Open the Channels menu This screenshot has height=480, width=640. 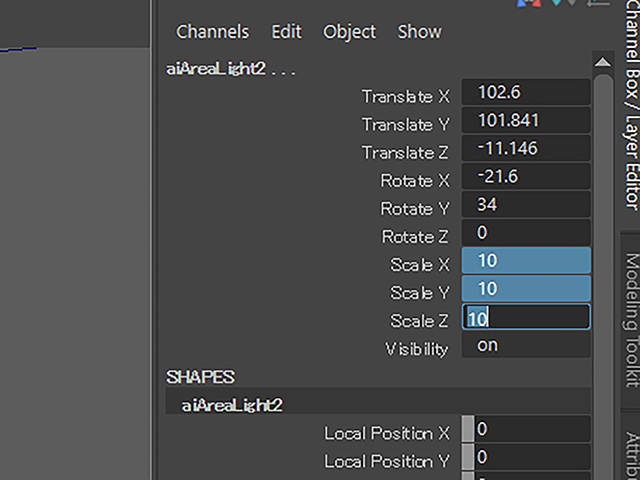212,32
